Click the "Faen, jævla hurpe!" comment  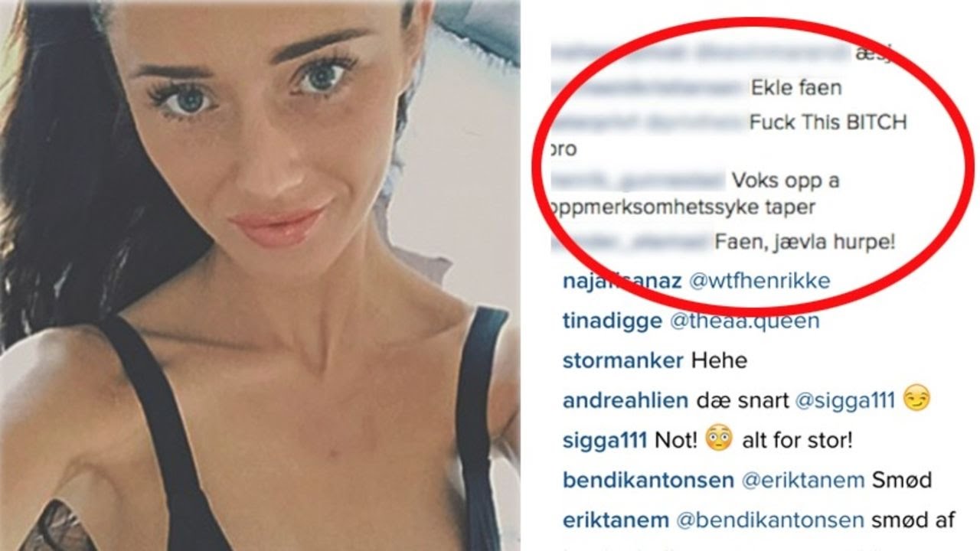(x=805, y=242)
